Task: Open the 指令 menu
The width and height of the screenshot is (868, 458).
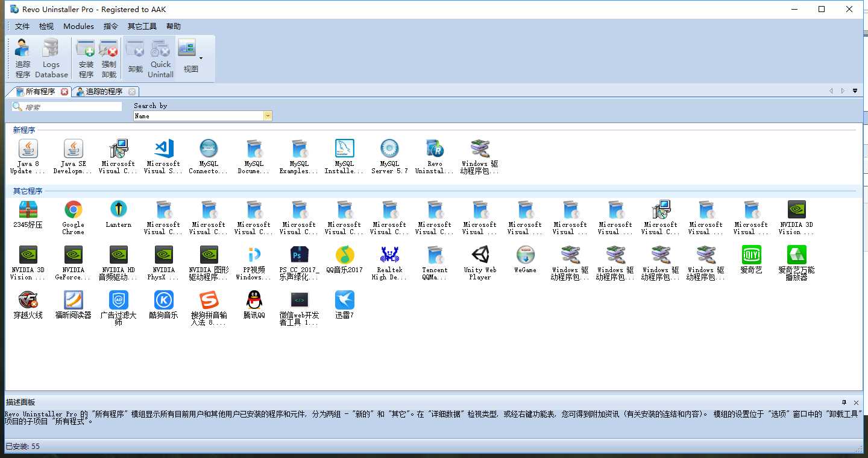Action: click(111, 27)
